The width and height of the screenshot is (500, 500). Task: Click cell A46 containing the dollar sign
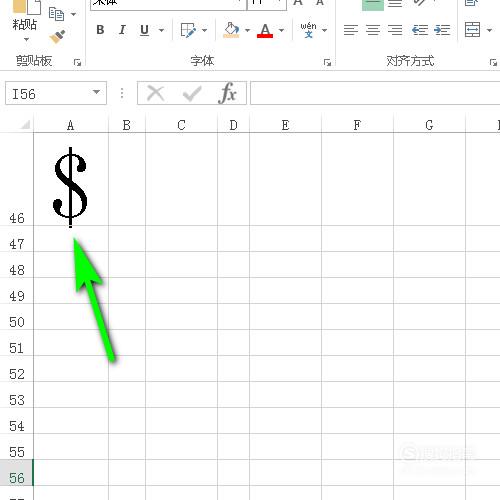[71, 179]
